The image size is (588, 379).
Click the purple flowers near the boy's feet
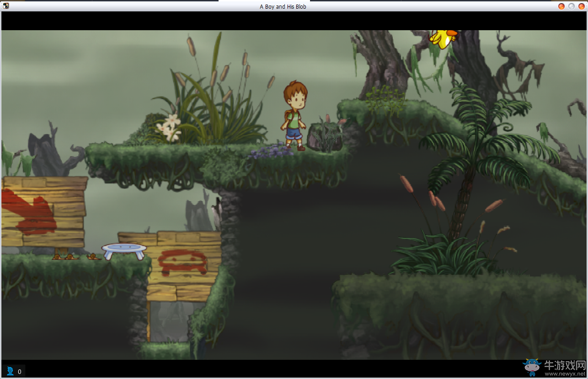point(271,151)
